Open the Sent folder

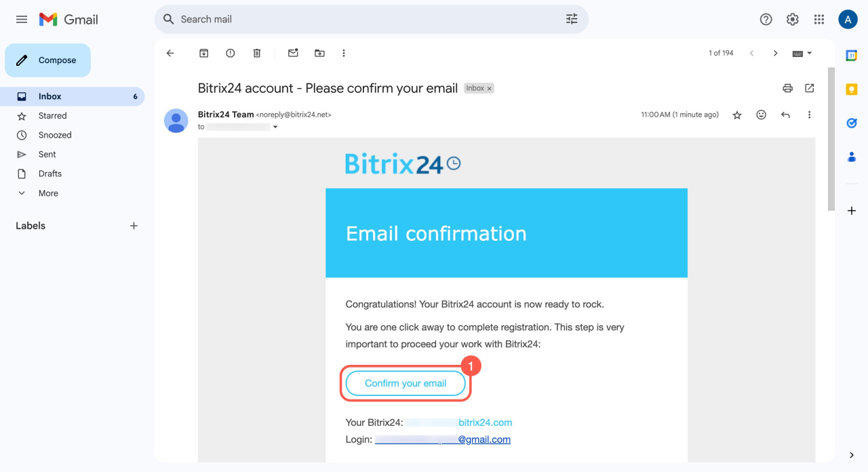[x=73, y=155]
